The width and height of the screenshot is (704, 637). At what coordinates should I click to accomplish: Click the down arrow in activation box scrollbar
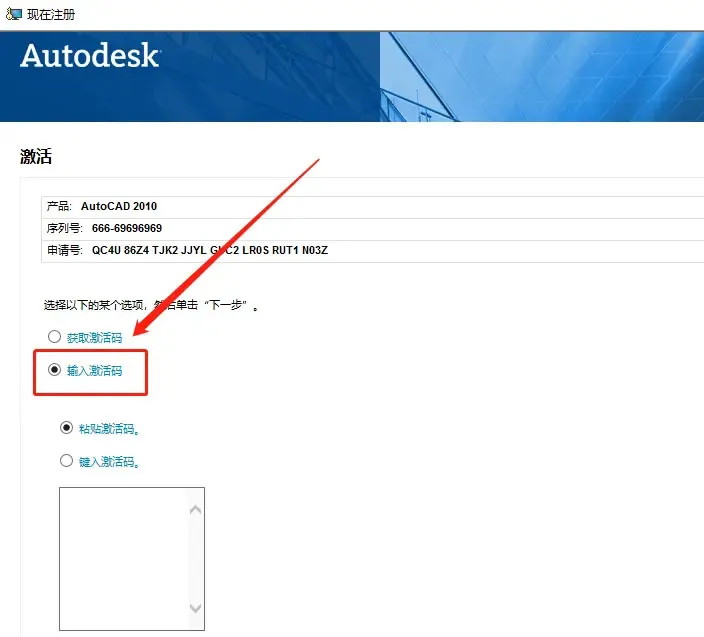pos(195,608)
